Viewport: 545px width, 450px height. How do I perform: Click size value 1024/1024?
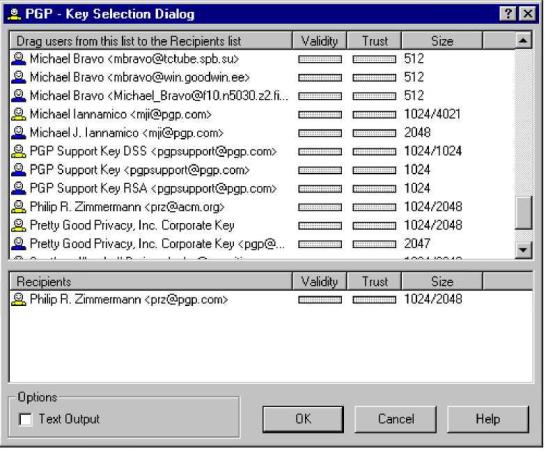(x=433, y=151)
